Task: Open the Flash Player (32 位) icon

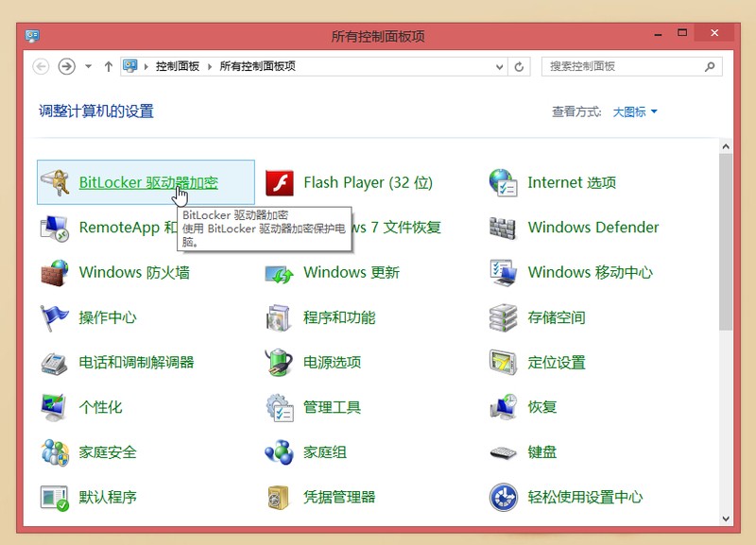Action: 279,182
